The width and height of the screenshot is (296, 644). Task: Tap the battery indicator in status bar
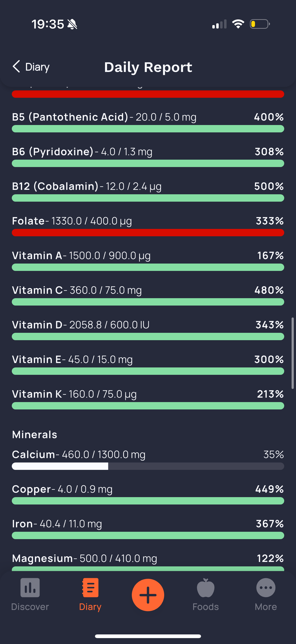(260, 24)
